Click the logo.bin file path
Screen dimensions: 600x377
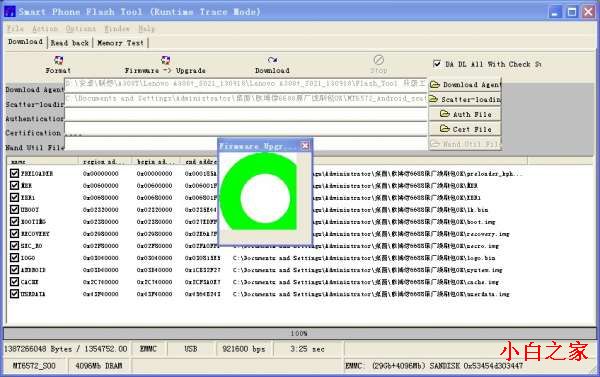[x=364, y=258]
